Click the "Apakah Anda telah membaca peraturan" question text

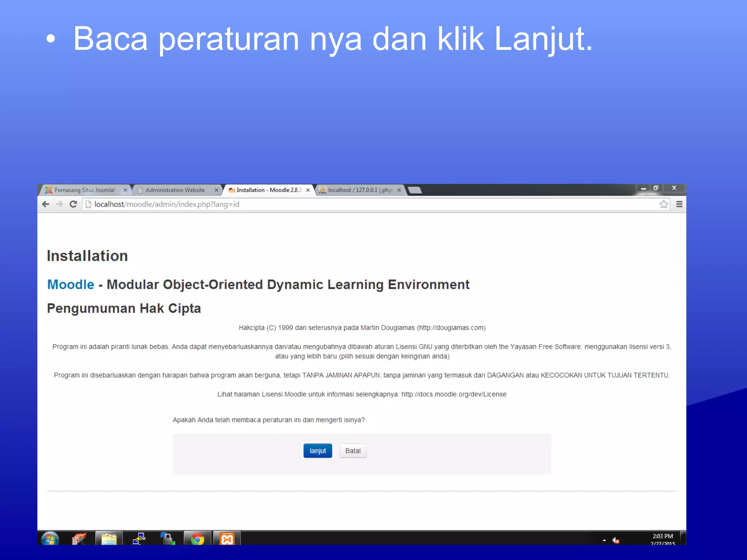tap(268, 420)
